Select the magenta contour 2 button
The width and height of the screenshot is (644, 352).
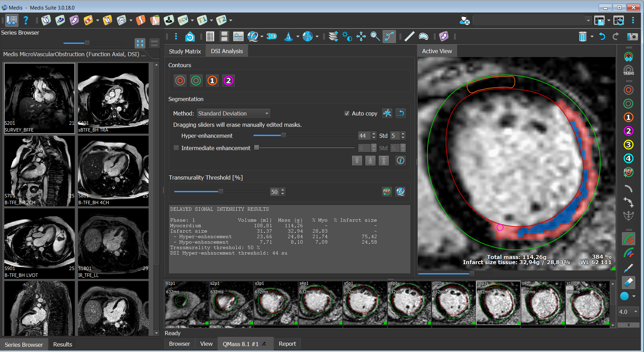[228, 81]
